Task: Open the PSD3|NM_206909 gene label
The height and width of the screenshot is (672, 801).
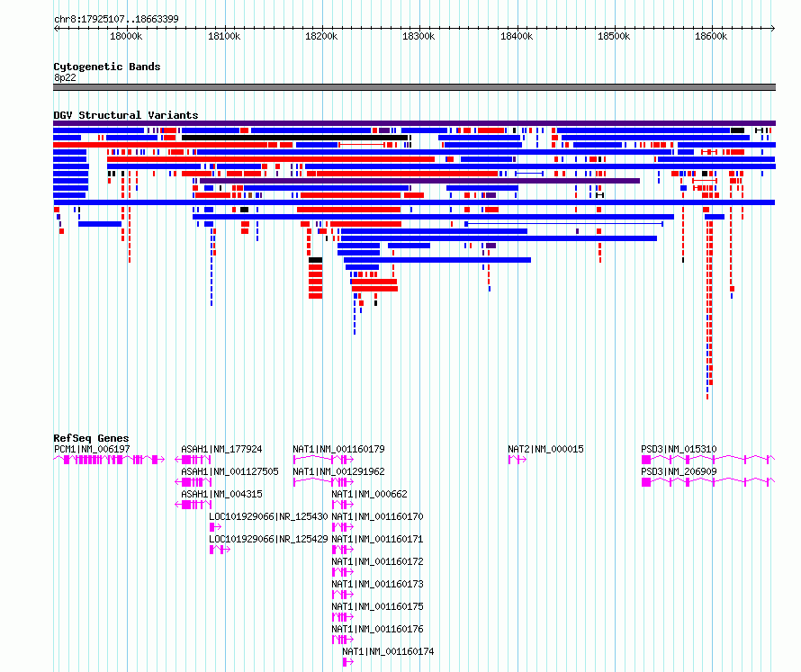Action: tap(679, 471)
